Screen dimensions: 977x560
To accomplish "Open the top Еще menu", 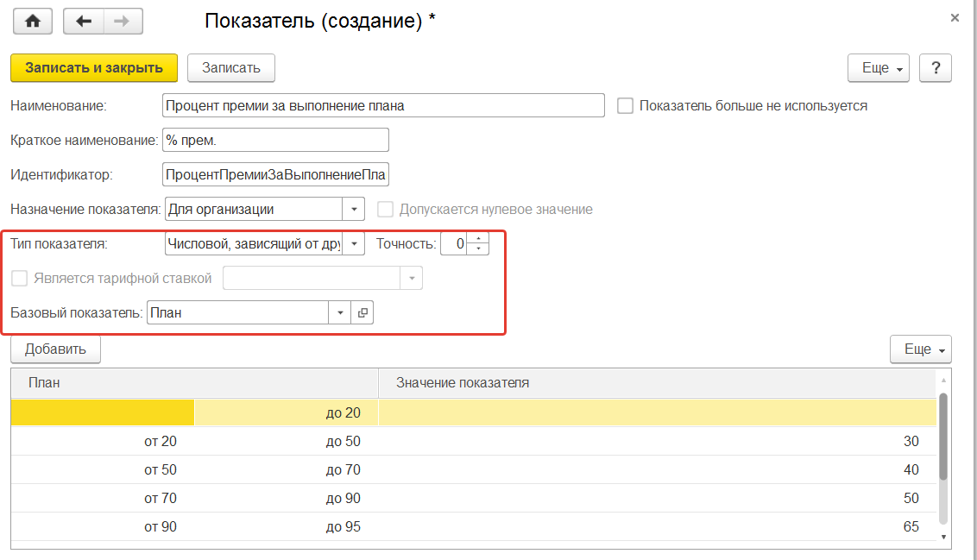I will point(879,68).
